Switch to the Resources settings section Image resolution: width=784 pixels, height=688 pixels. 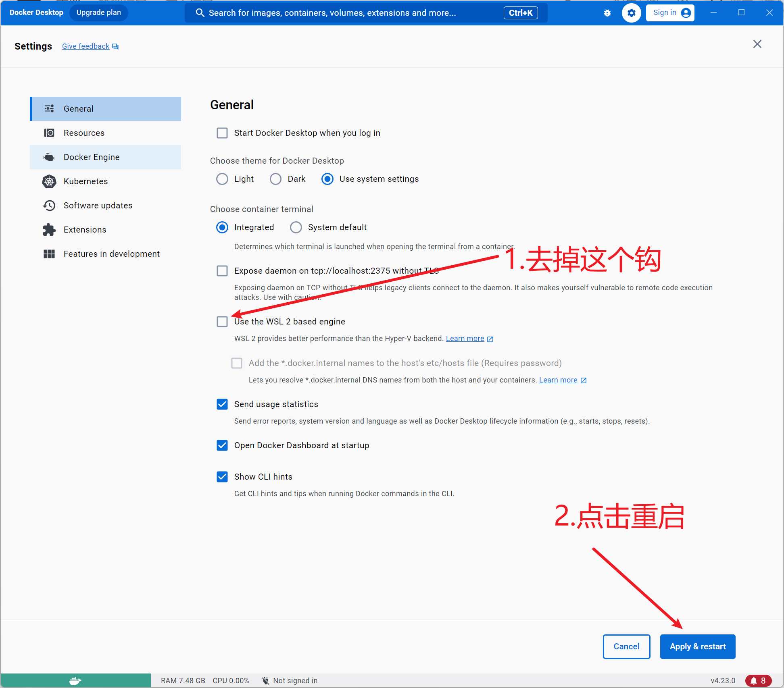(84, 133)
